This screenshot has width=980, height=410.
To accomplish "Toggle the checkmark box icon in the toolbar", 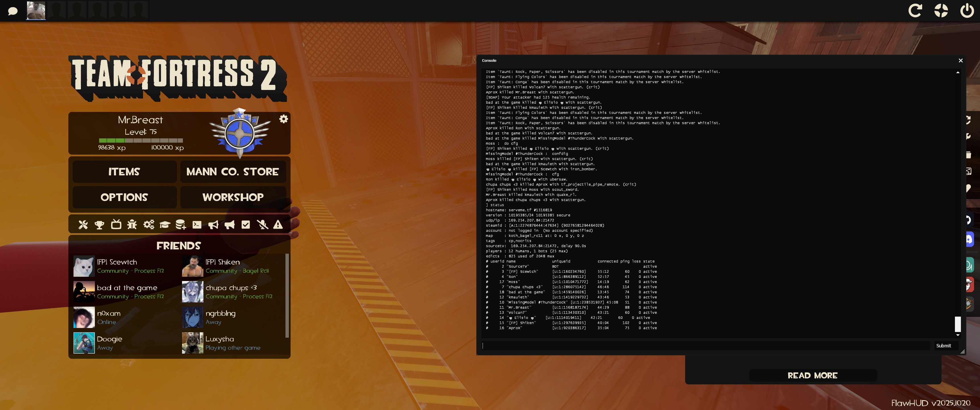I will [x=246, y=225].
